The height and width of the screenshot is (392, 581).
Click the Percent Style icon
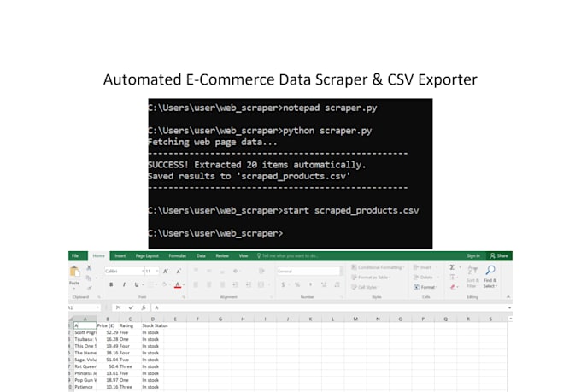pyautogui.click(x=297, y=284)
